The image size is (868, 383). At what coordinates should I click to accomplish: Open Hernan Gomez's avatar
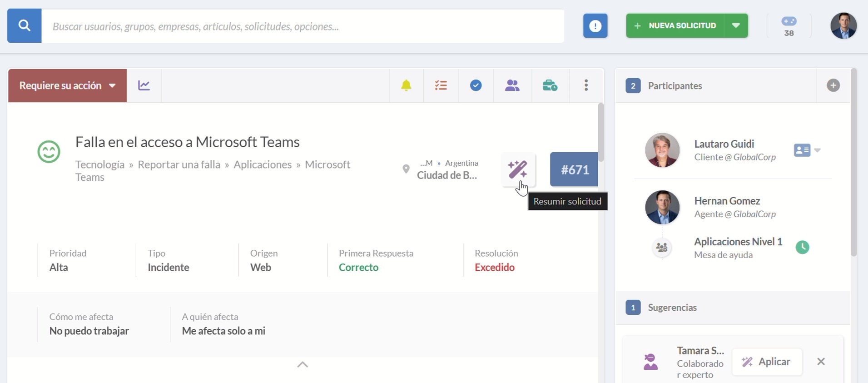662,207
